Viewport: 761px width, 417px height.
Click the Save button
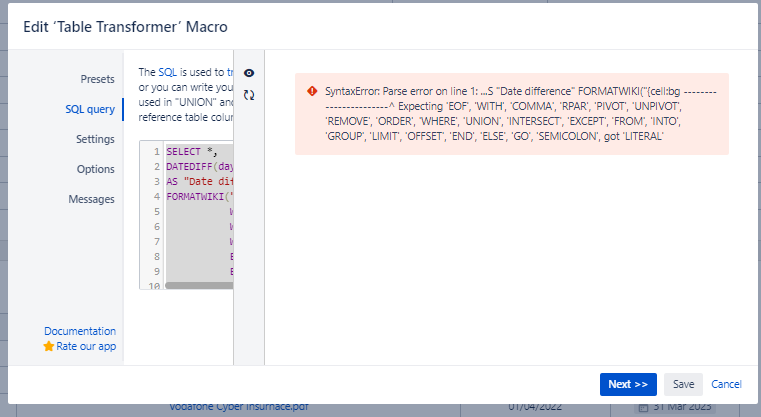point(683,384)
